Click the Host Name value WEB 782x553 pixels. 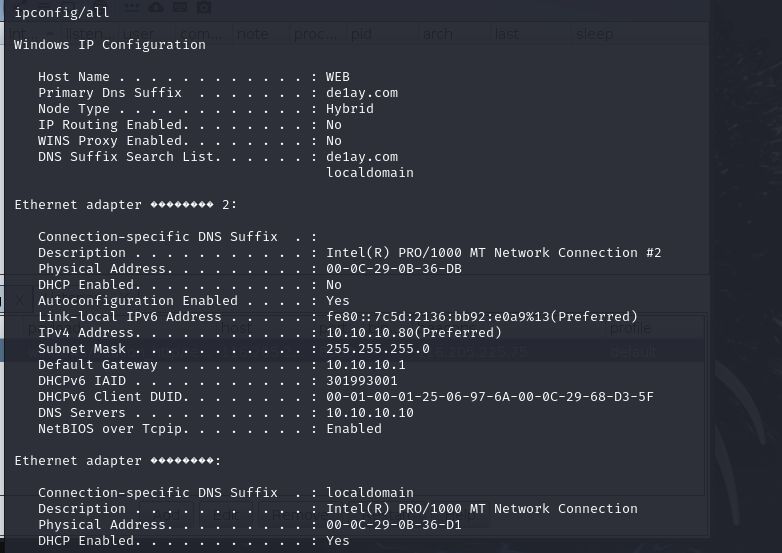[x=338, y=76]
